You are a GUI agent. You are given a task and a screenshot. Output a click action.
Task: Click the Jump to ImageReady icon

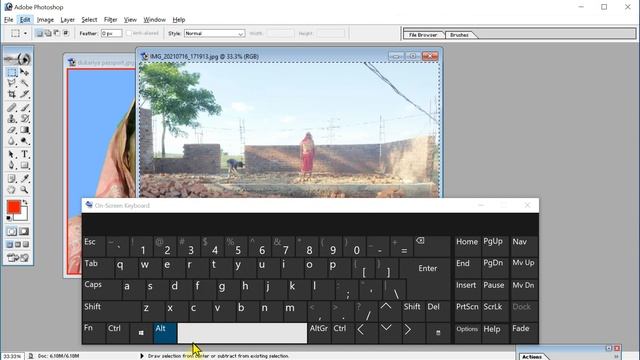coord(18,258)
